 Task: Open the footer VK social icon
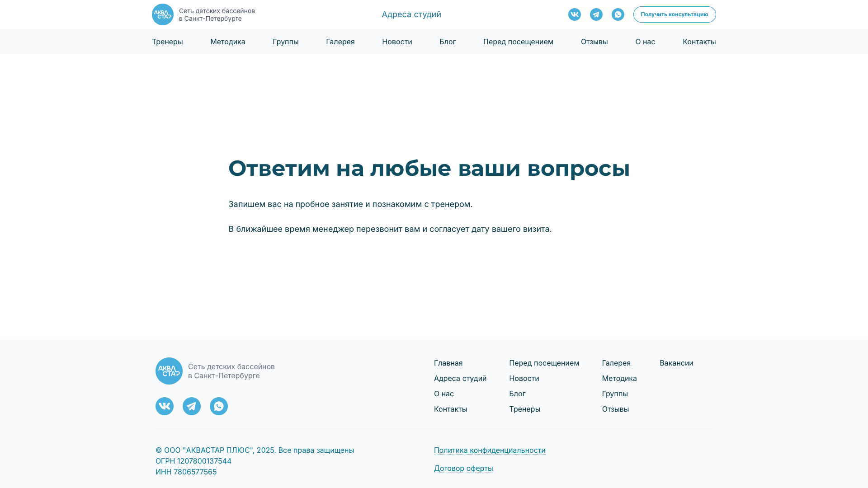coord(165,406)
